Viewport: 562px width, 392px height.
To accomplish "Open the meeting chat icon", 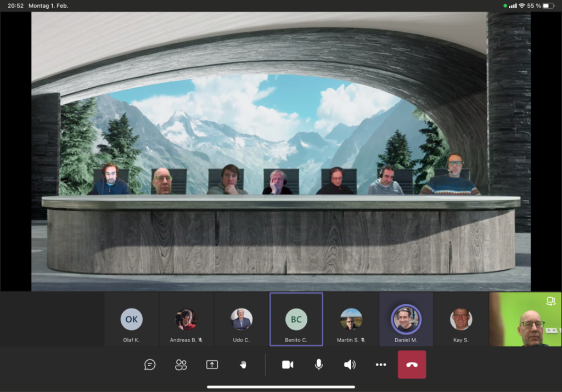I will pyautogui.click(x=150, y=365).
